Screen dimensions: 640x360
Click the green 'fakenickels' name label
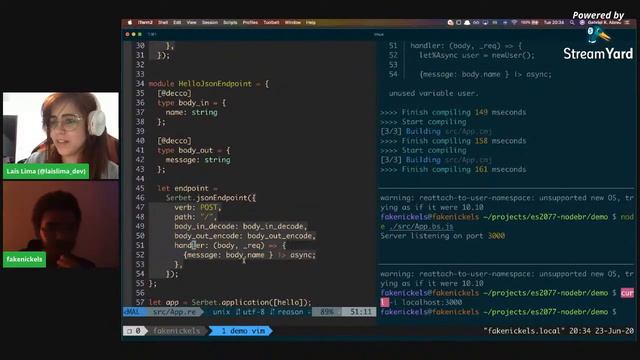pyautogui.click(x=24, y=259)
